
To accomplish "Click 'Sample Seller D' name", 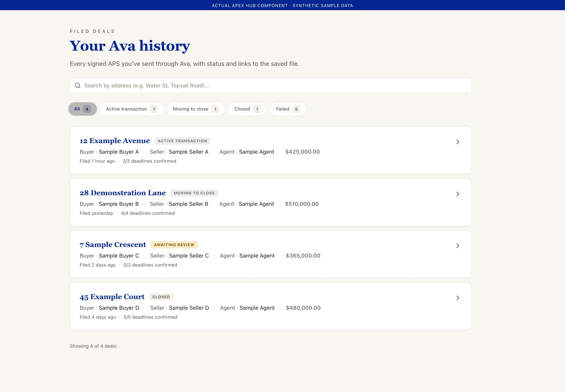I will (189, 308).
